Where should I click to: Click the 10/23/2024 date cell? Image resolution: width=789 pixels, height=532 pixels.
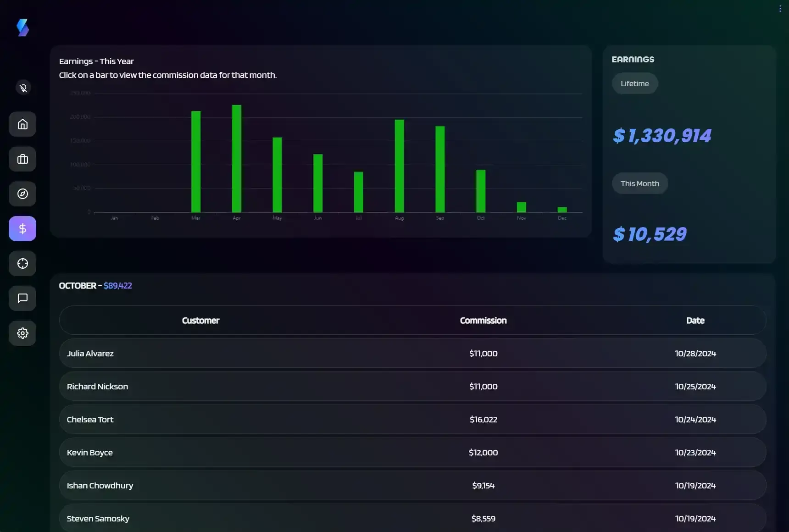(695, 453)
